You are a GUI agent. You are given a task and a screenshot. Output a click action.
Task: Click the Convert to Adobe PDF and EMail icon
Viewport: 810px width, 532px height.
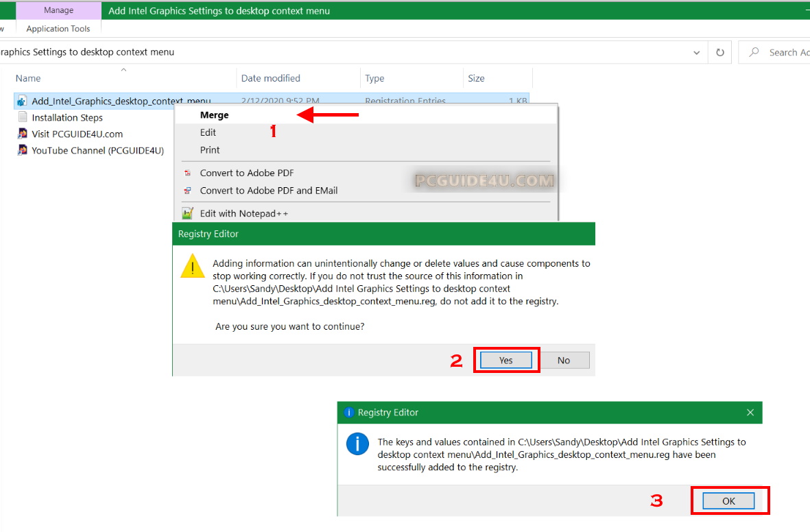pyautogui.click(x=187, y=191)
